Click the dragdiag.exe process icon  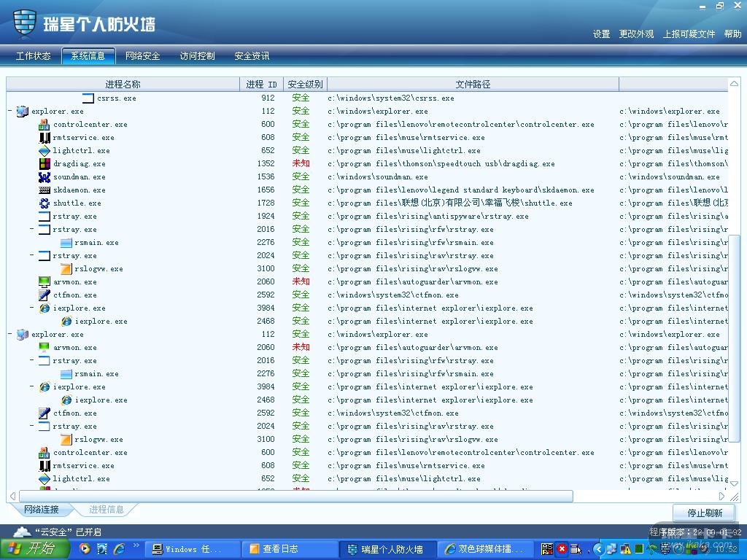pos(44,164)
